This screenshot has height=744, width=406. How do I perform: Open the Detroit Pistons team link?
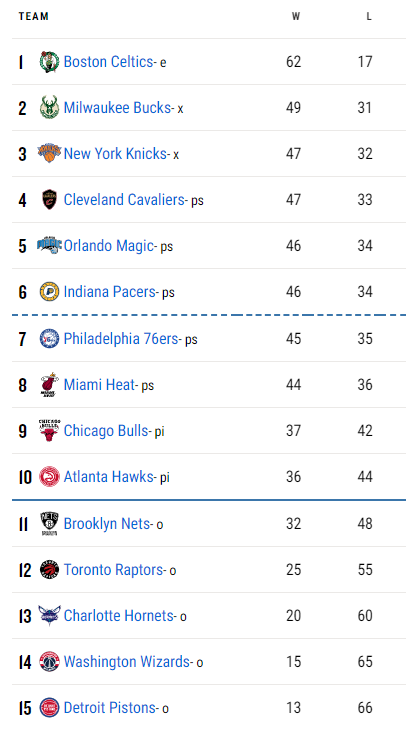(x=110, y=708)
